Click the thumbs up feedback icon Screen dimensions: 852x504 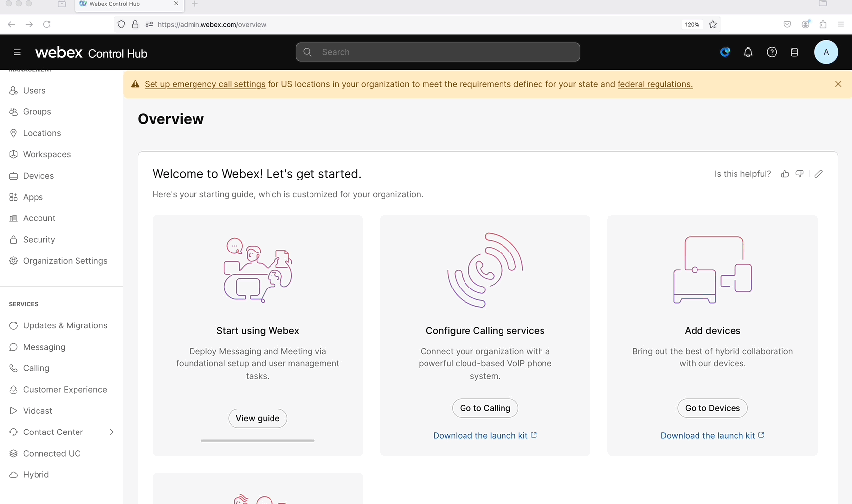[785, 174]
